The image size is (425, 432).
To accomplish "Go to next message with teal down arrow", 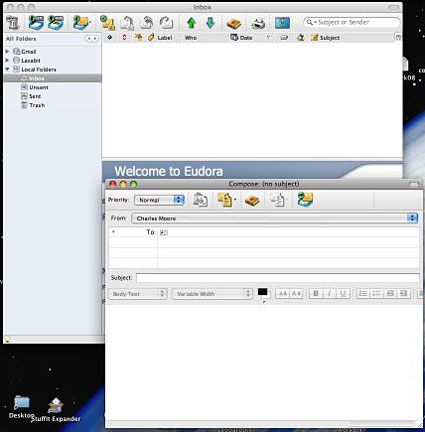I will pyautogui.click(x=210, y=23).
